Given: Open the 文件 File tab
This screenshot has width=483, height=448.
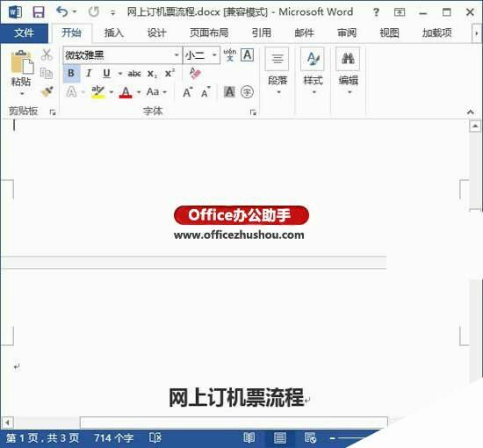Looking at the screenshot, I should pyautogui.click(x=24, y=33).
